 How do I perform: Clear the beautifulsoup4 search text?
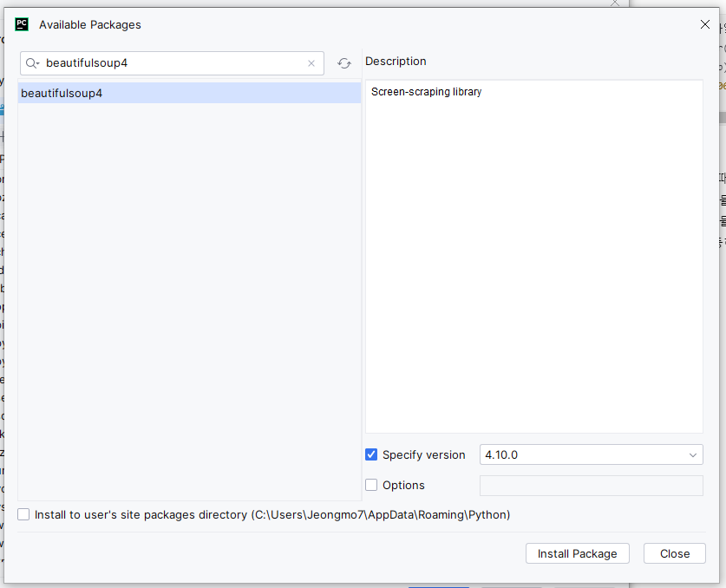click(311, 63)
